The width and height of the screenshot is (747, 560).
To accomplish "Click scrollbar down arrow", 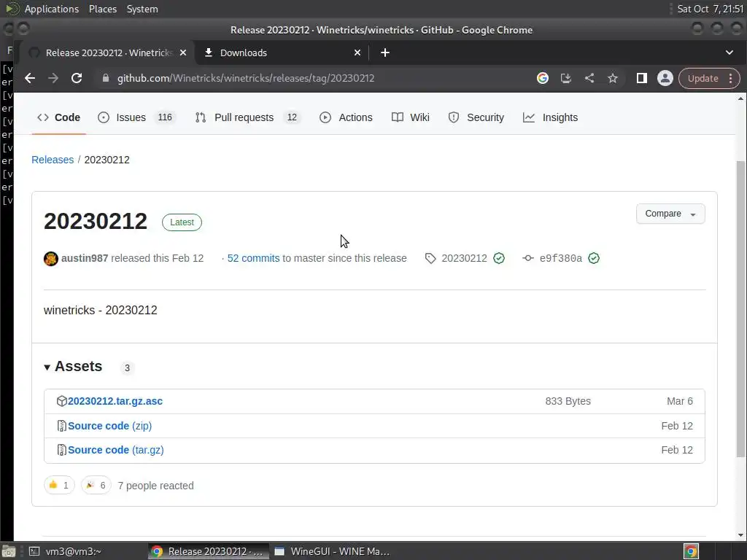I will click(x=740, y=535).
